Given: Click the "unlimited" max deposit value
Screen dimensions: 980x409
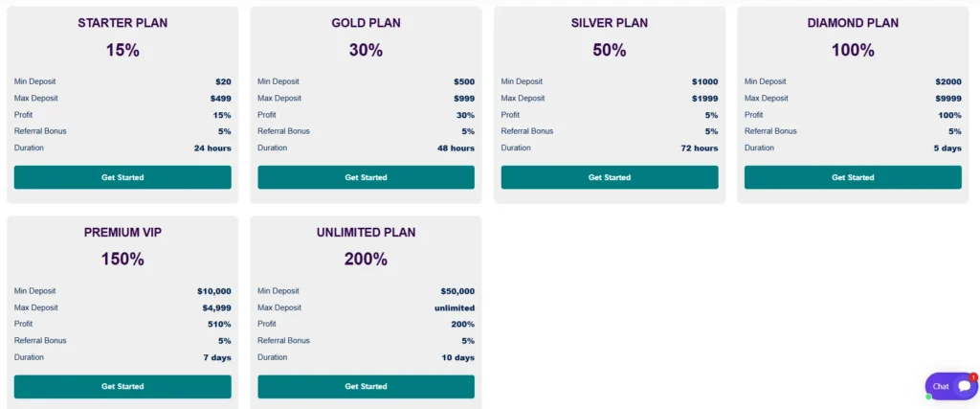Looking at the screenshot, I should coord(454,307).
